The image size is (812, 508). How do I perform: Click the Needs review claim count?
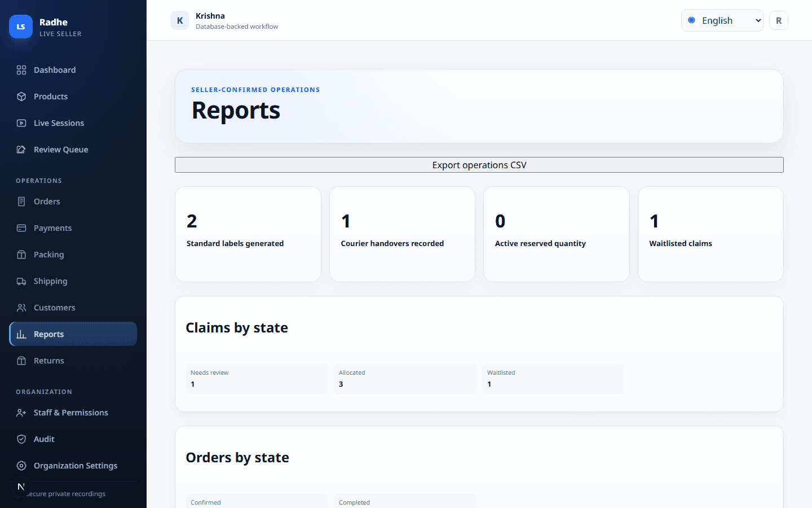click(193, 384)
